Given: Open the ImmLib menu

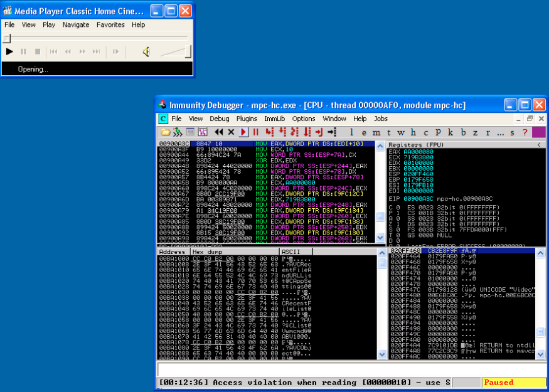Looking at the screenshot, I should [x=274, y=119].
